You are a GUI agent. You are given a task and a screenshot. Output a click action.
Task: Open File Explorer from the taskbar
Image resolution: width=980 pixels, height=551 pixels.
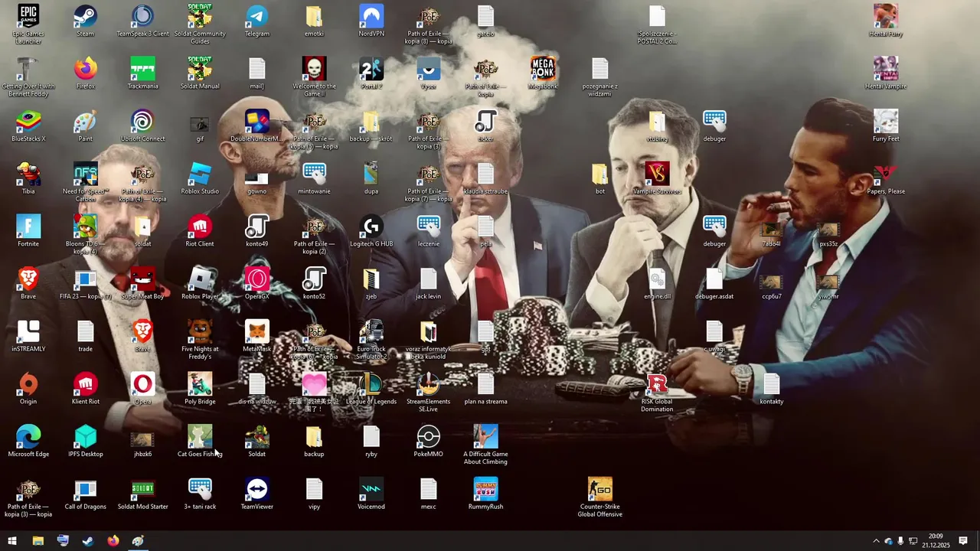click(38, 541)
